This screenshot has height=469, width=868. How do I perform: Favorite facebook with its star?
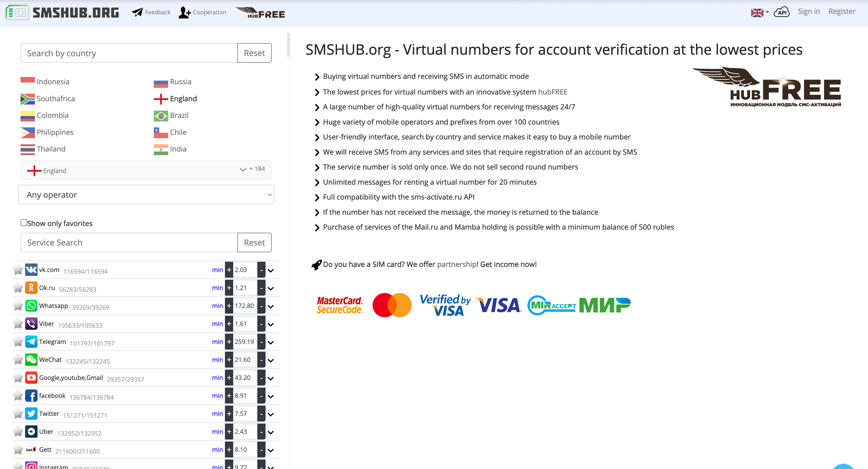tap(18, 396)
